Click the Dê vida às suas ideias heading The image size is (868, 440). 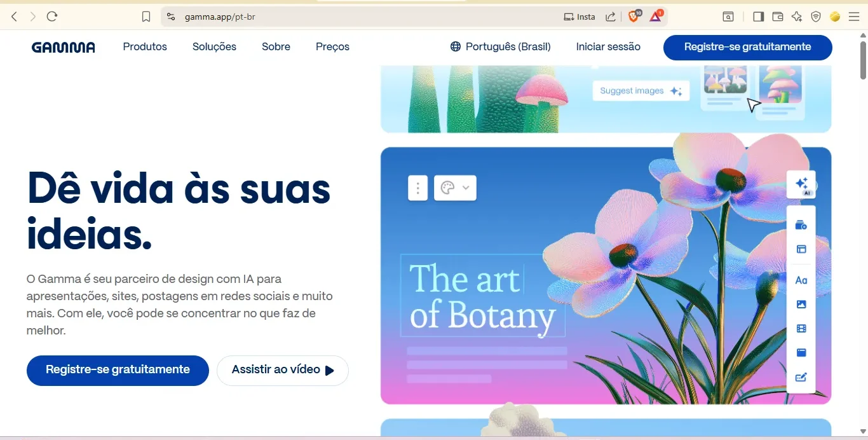click(179, 212)
